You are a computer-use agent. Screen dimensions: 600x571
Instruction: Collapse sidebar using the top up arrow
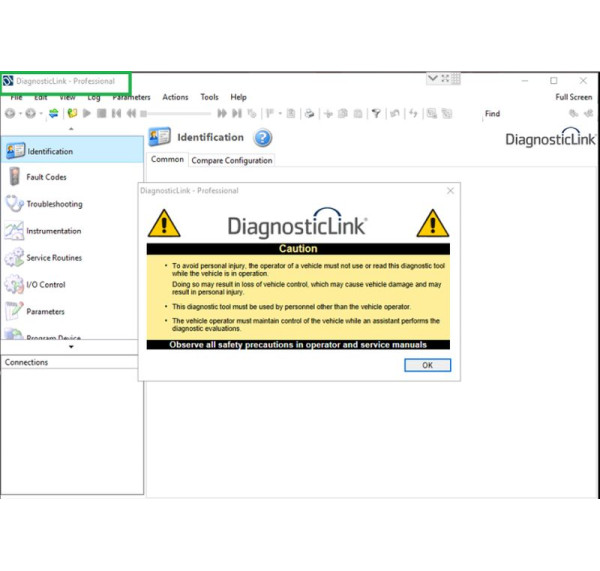point(70,129)
